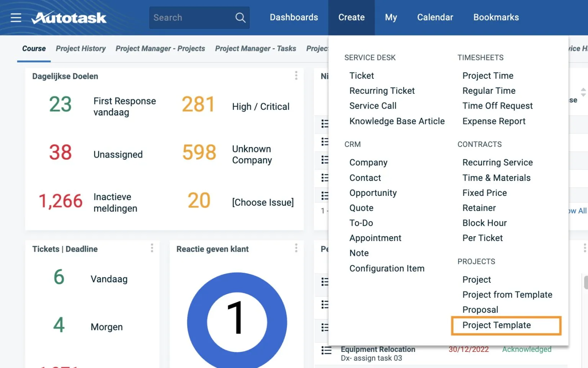Click the sort arrows icon near the right edge
Image resolution: width=588 pixels, height=368 pixels.
tap(583, 92)
